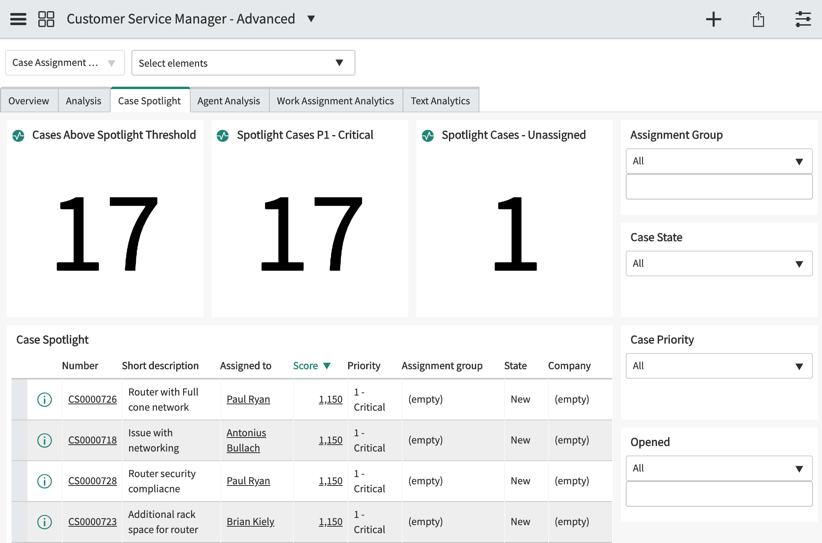
Task: Open the Opened All dropdown
Action: coord(719,469)
